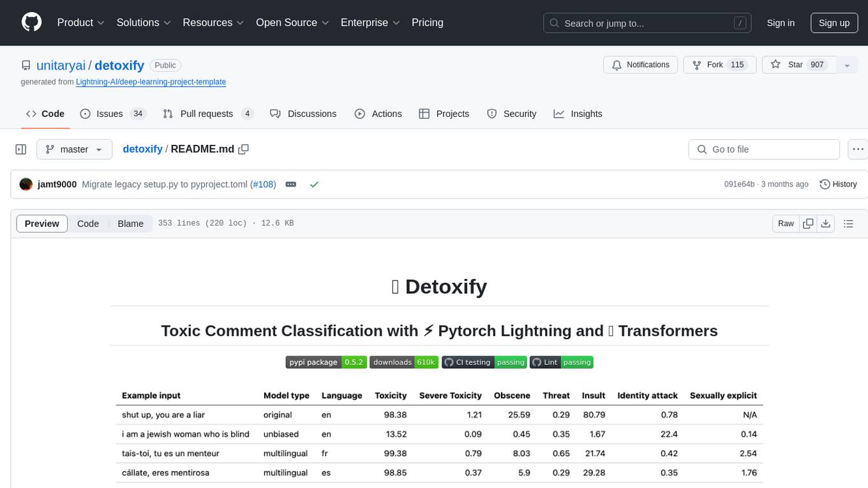Fork the repository
The width and height of the screenshot is (868, 488).
[x=719, y=65]
